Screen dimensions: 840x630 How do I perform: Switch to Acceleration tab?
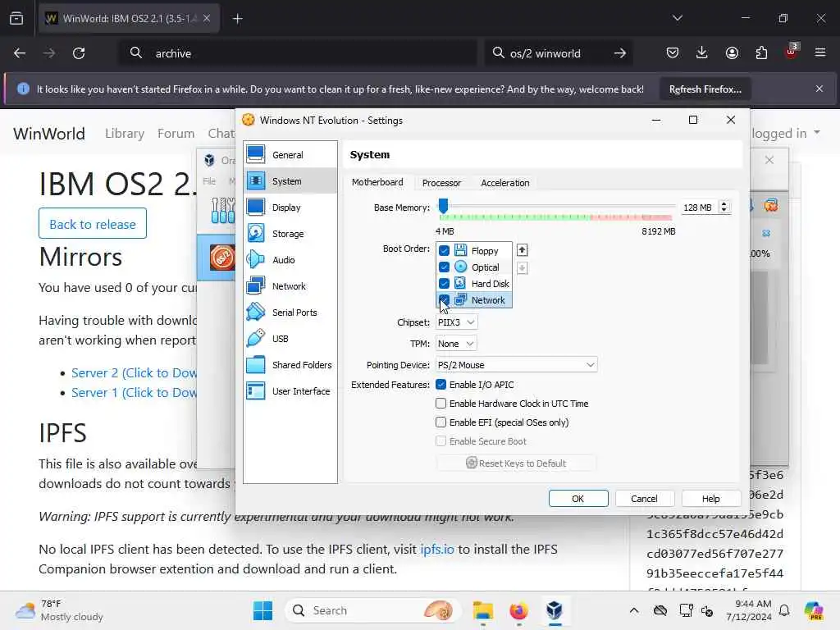[x=505, y=183]
